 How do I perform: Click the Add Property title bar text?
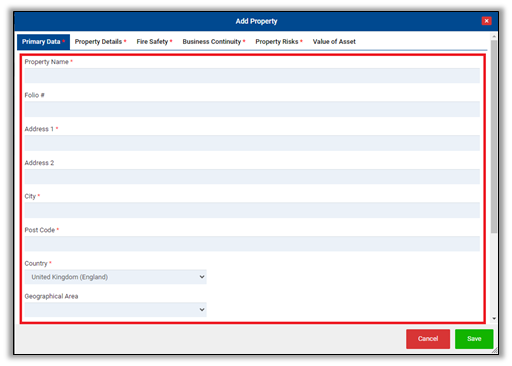[x=256, y=21]
